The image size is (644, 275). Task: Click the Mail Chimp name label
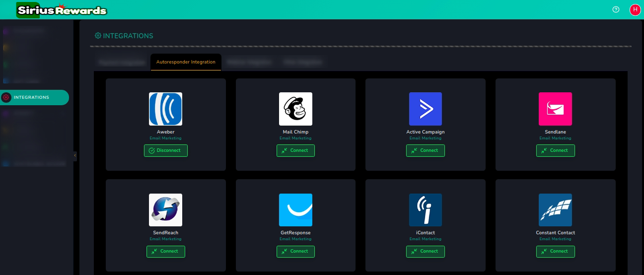295,132
